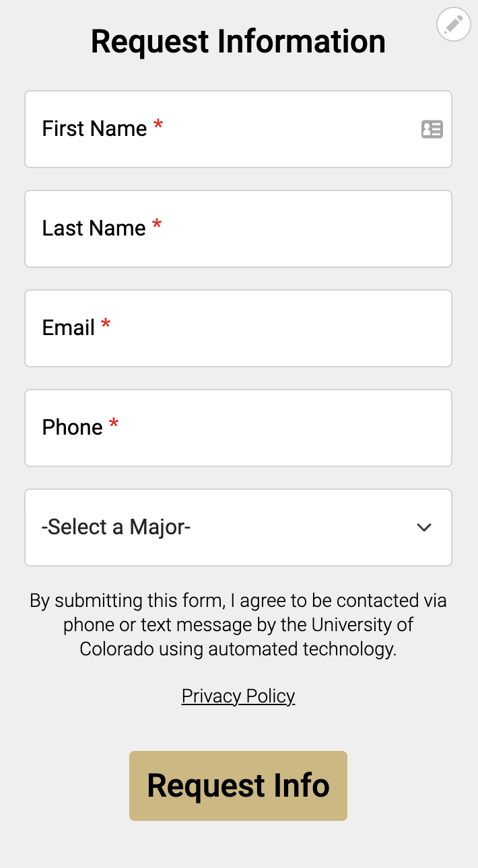
Task: Click the dropdown chevron arrow icon
Action: [x=424, y=528]
